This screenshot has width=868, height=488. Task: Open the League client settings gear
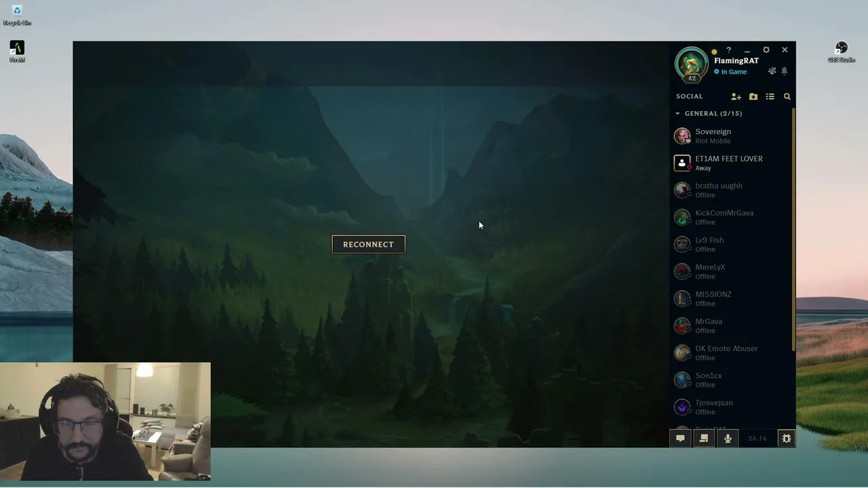pos(766,50)
